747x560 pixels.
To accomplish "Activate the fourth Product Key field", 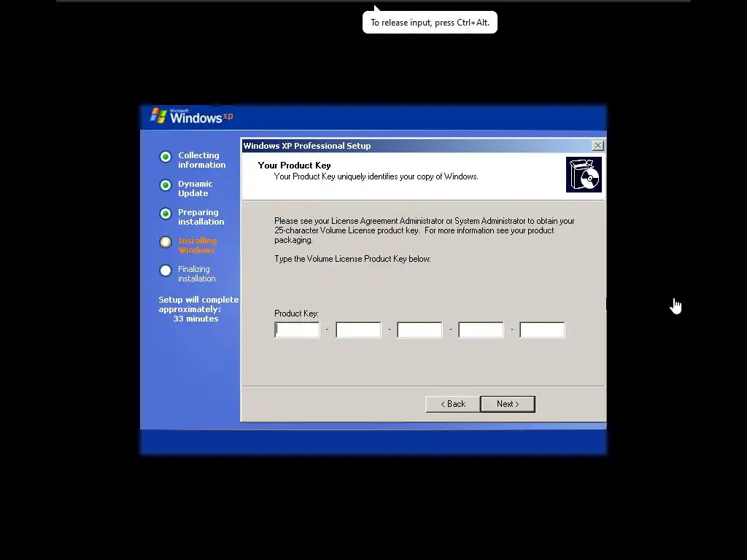I will [x=481, y=330].
